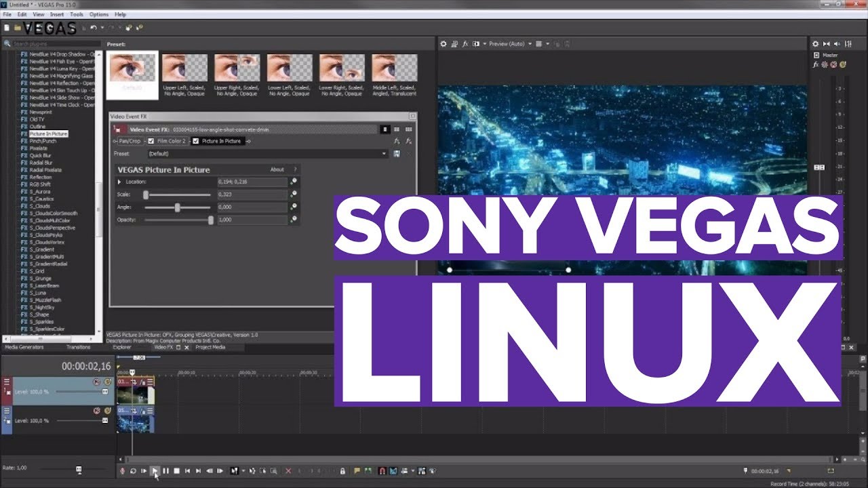
Task: Switch to the Project Media tab
Action: pyautogui.click(x=210, y=347)
